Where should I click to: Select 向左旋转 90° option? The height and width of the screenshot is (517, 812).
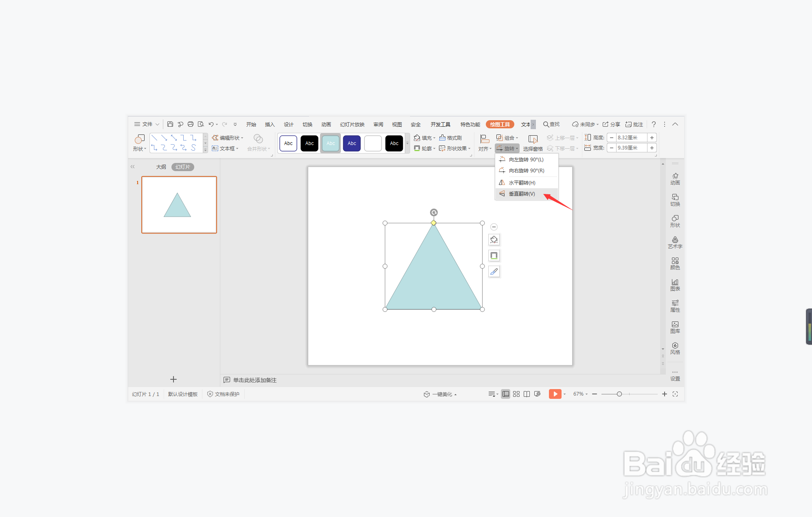tap(526, 160)
